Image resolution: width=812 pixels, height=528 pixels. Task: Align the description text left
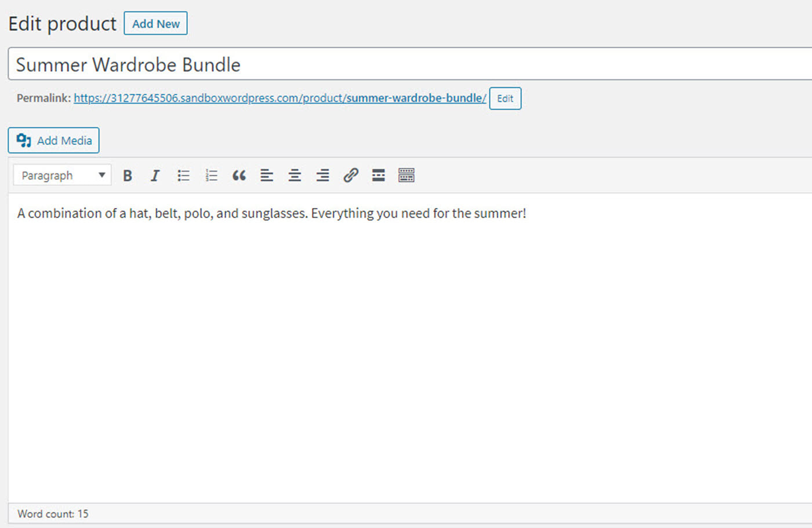click(x=267, y=175)
